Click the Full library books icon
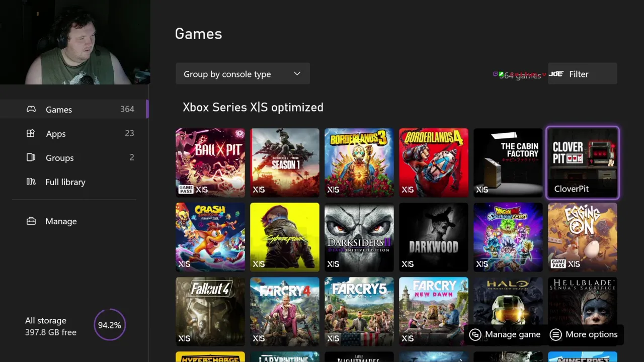Screen dimensions: 644x362 31,182
